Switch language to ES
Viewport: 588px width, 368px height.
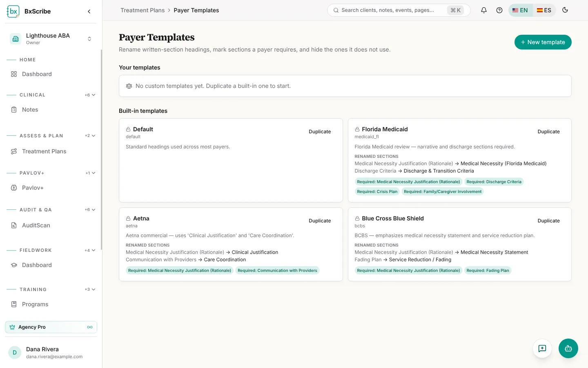[544, 10]
